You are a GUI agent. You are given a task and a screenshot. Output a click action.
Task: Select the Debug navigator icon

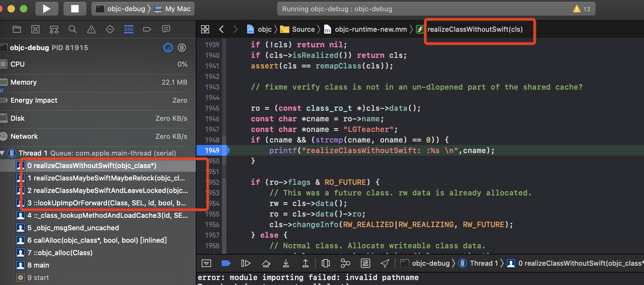129,29
